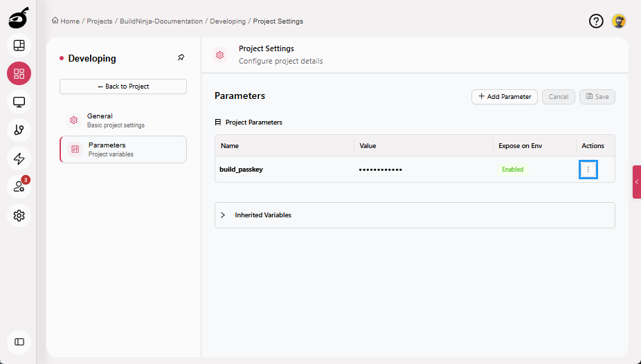The width and height of the screenshot is (641, 364).
Task: Click the Configure project details subtitle
Action: pos(281,61)
